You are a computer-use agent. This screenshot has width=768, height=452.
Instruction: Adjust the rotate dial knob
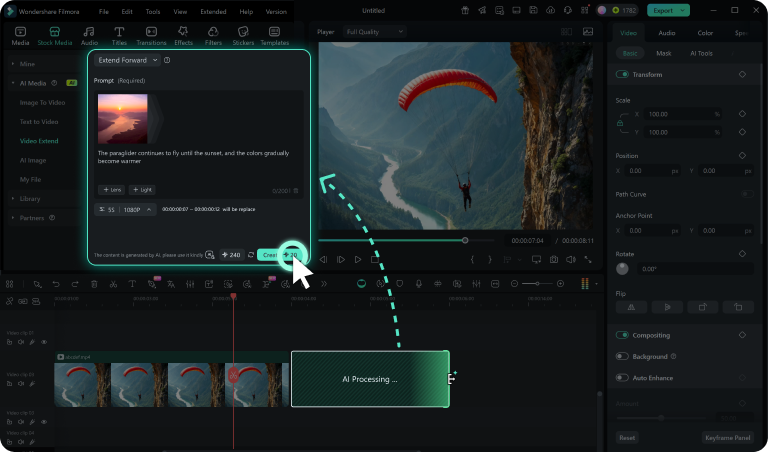tap(622, 268)
